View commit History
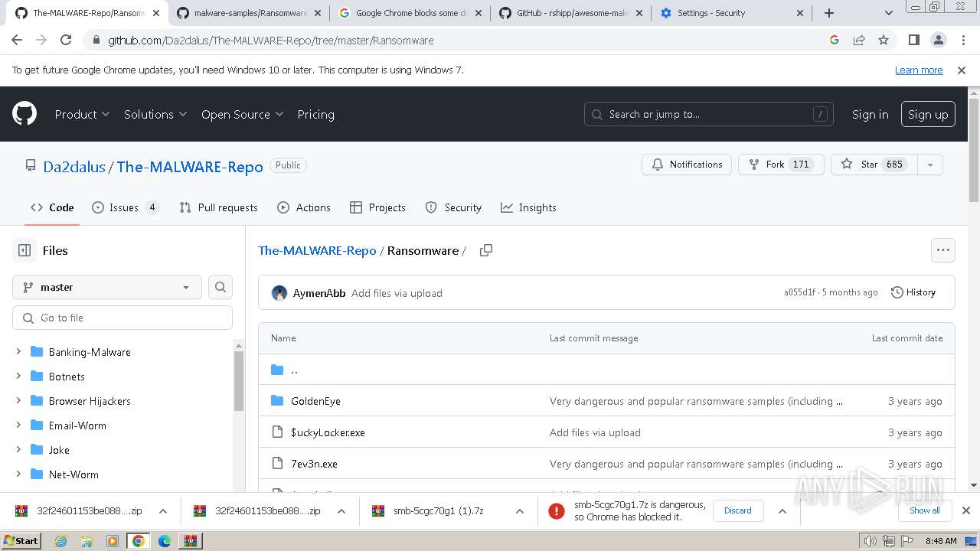 913,292
